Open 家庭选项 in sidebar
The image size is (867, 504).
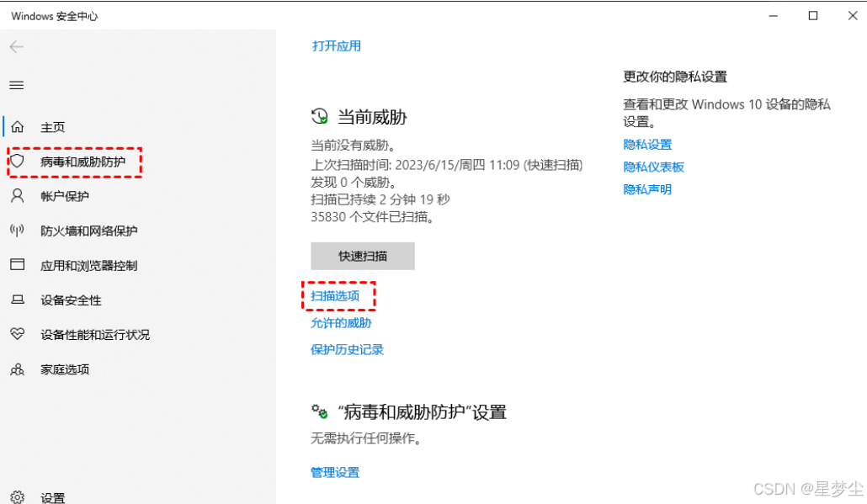coord(65,369)
